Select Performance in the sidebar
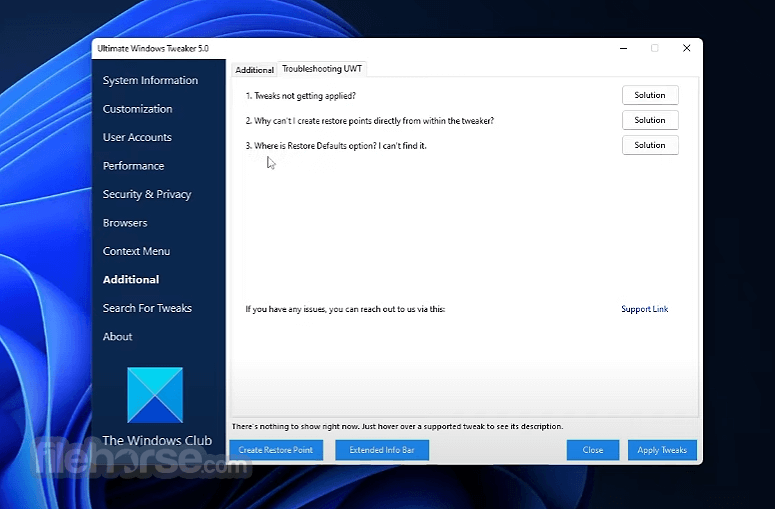The width and height of the screenshot is (775, 509). [133, 166]
